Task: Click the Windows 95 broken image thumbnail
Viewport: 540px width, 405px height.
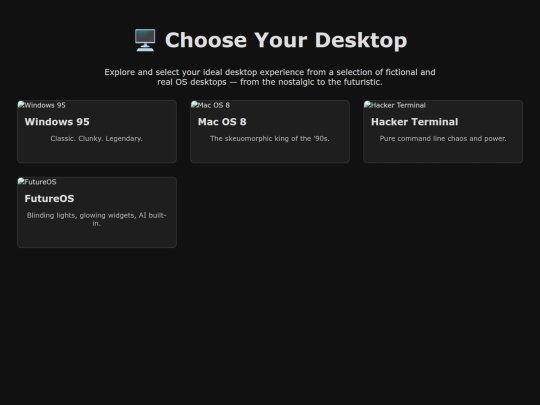Action: point(42,105)
